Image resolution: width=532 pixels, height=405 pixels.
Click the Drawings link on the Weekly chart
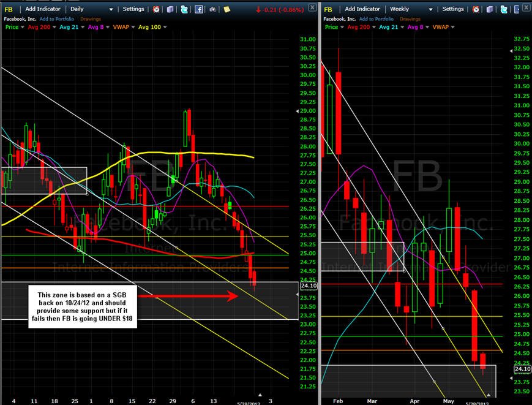(x=410, y=19)
